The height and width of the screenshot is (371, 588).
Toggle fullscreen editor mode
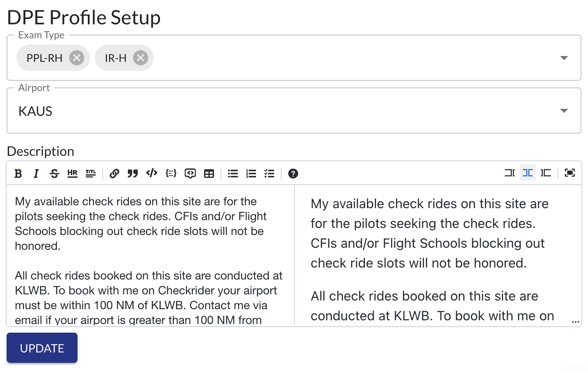pyautogui.click(x=570, y=173)
